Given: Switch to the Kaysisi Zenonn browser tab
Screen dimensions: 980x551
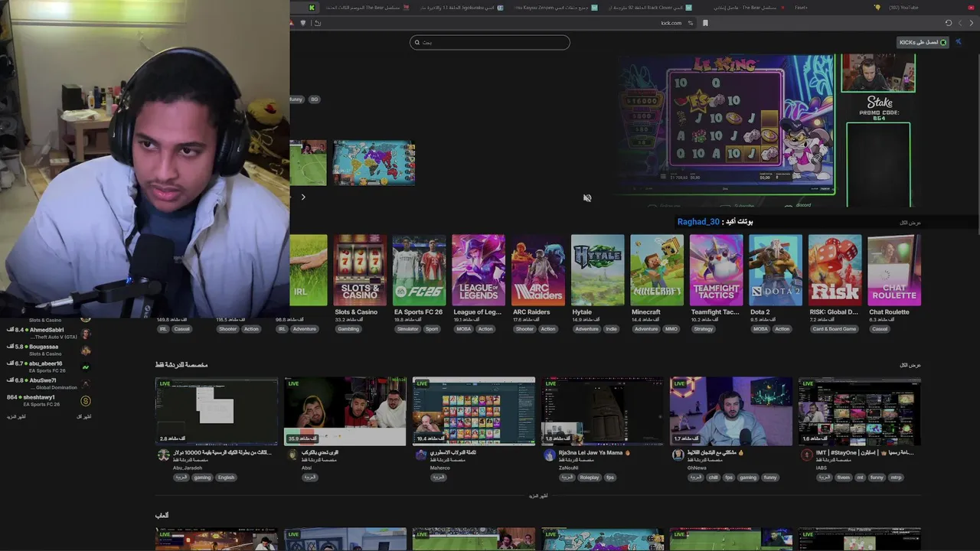Looking at the screenshot, I should pos(556,7).
